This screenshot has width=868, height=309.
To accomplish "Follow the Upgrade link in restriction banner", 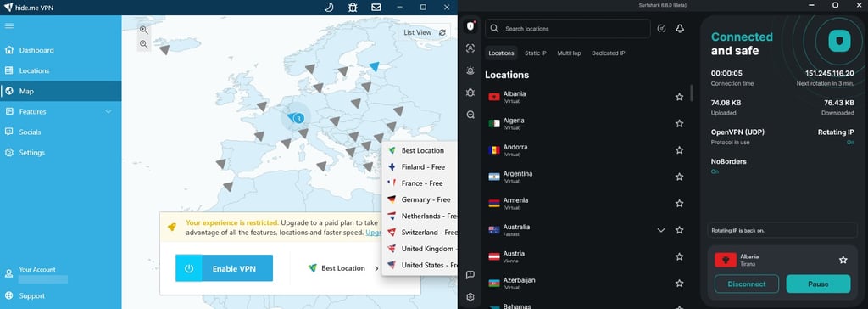I will coord(374,233).
